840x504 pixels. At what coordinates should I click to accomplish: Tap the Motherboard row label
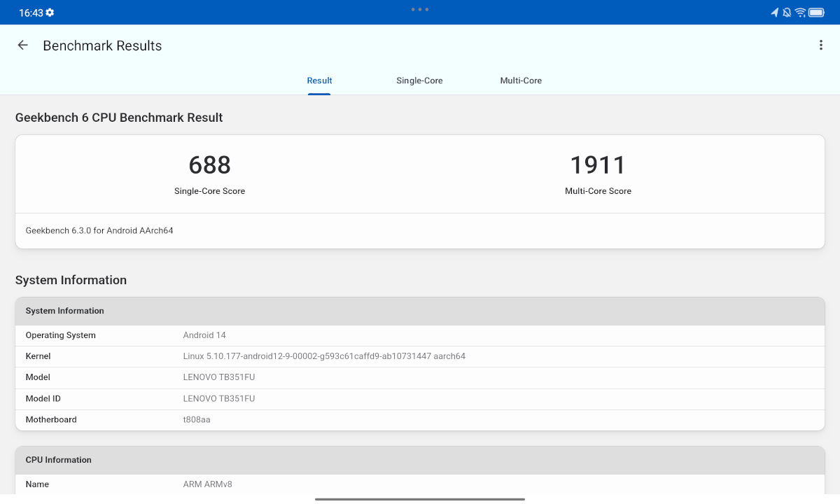(51, 420)
